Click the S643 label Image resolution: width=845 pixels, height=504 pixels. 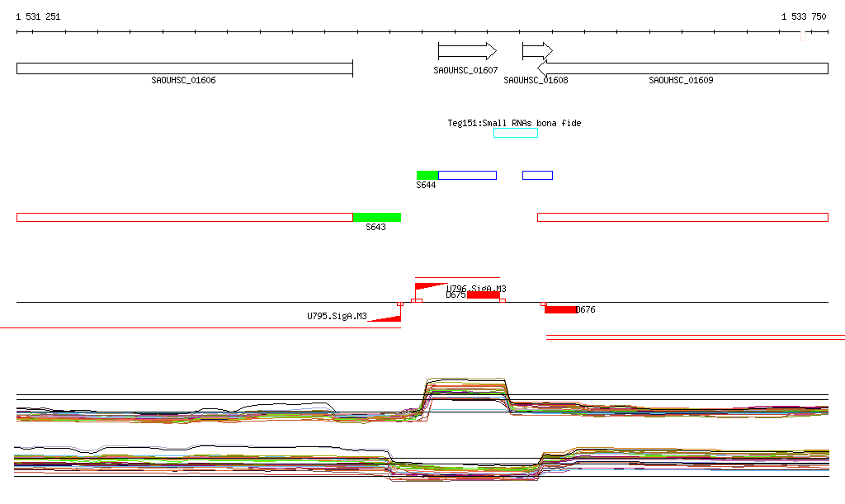(x=375, y=227)
